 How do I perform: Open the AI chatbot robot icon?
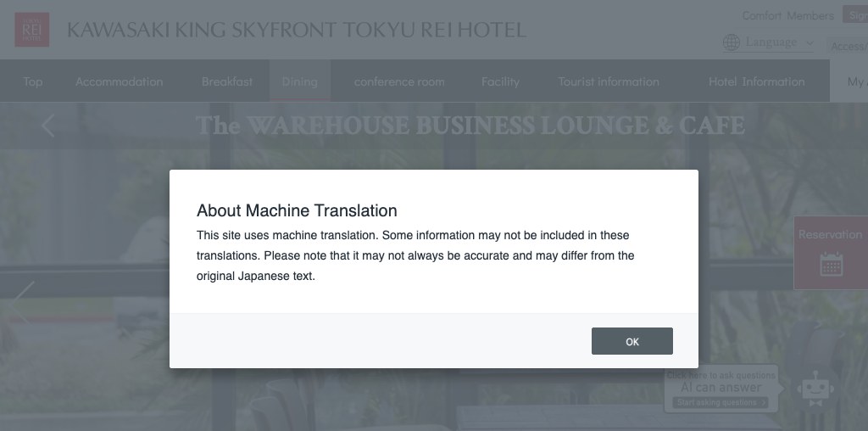(815, 389)
